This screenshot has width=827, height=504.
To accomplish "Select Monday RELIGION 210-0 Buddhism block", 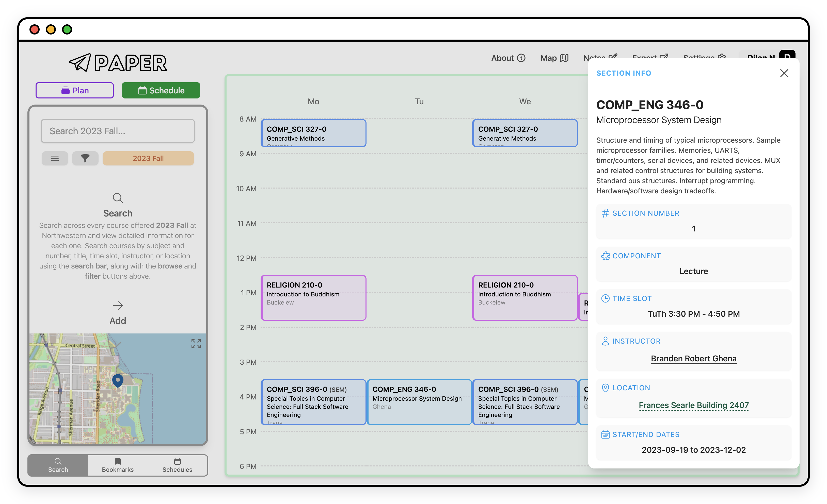I will coord(313,298).
